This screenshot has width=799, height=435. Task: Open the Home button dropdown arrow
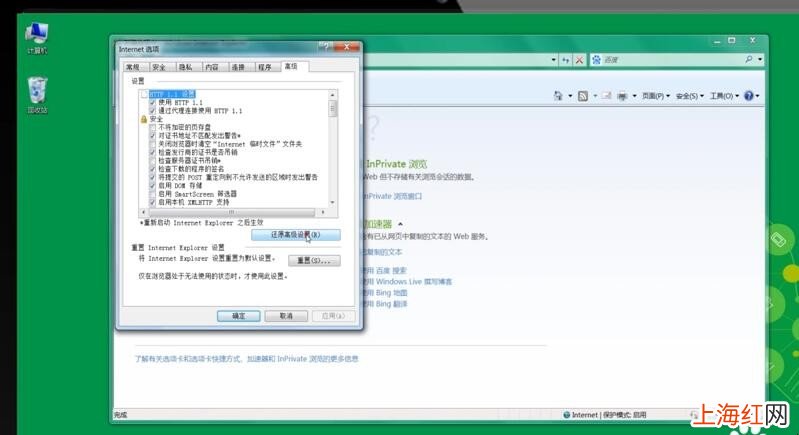(570, 96)
